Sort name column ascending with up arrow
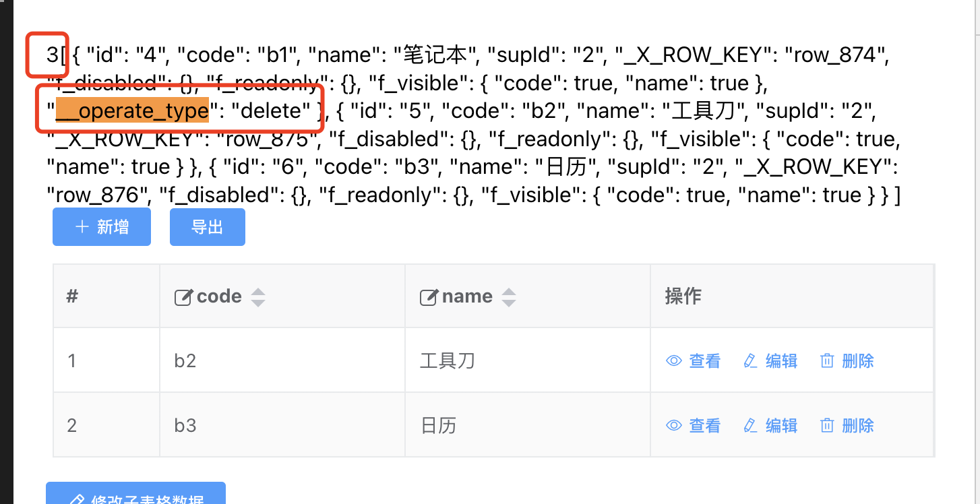Screen dimensions: 980x504 click(509, 292)
